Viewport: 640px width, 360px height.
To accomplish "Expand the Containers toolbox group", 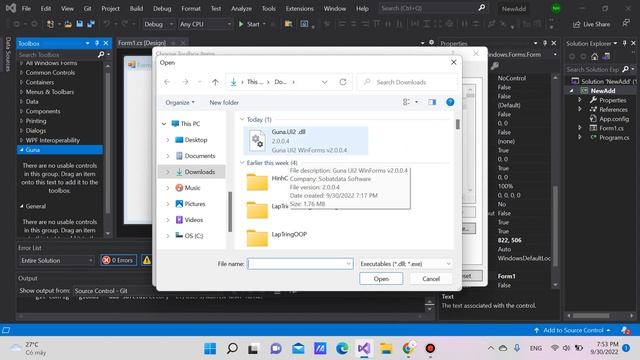I will pos(22,82).
